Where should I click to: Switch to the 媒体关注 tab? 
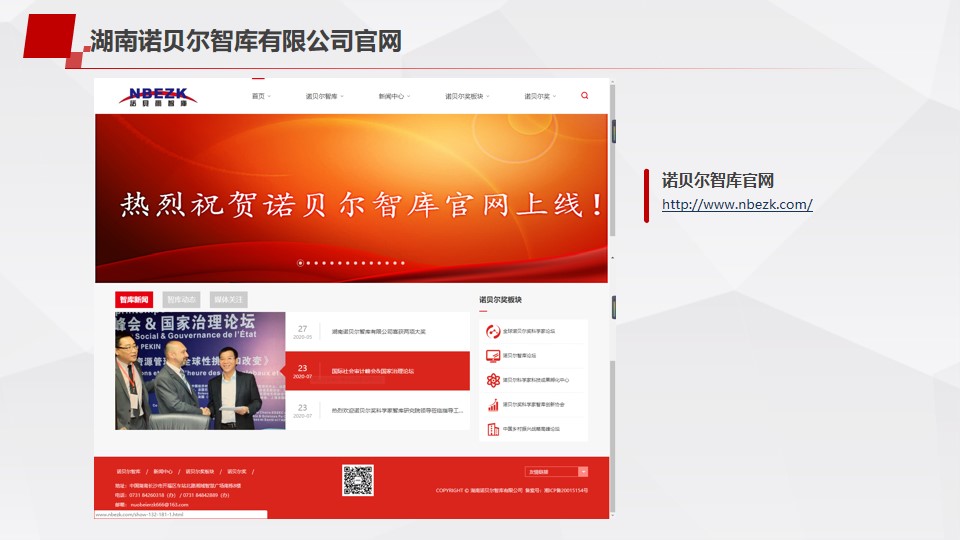229,299
